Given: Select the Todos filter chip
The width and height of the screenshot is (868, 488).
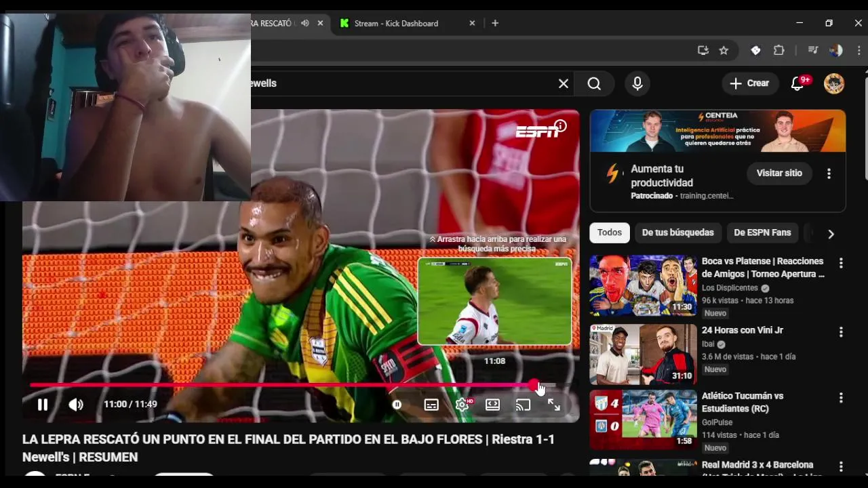Looking at the screenshot, I should click(x=610, y=232).
